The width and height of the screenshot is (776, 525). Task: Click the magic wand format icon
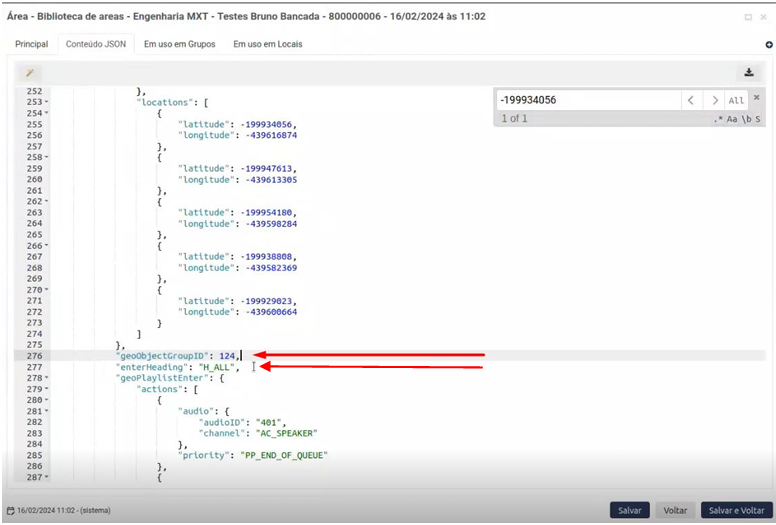30,73
